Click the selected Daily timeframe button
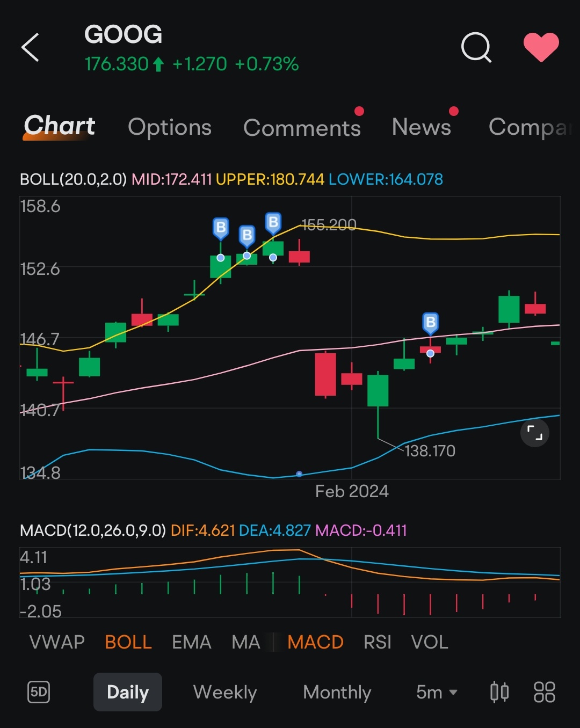 coord(127,692)
